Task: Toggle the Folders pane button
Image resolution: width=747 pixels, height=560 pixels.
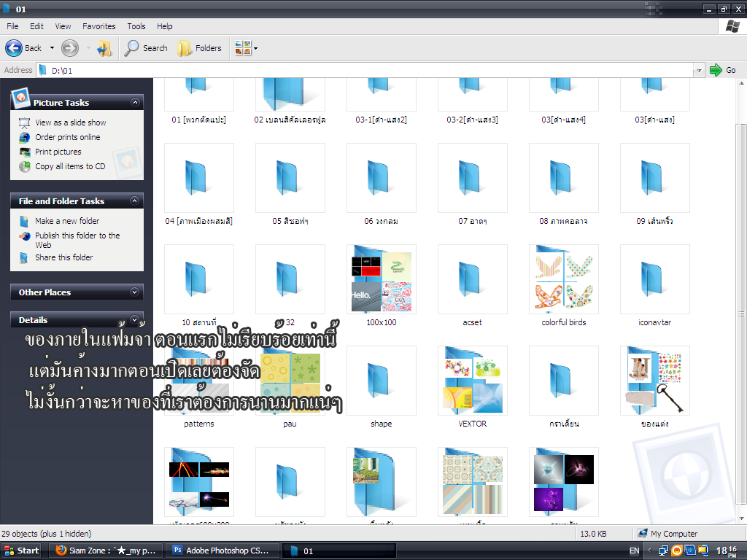Action: 200,48
